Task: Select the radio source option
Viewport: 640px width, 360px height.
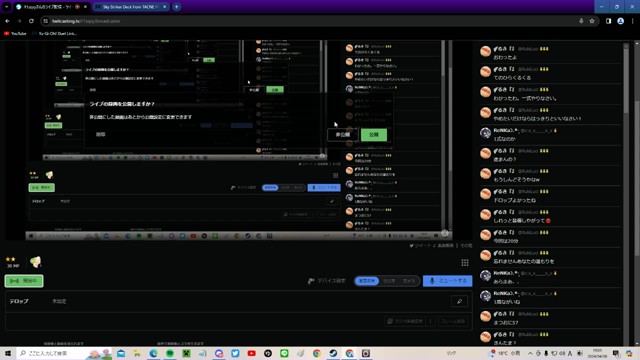Action: tap(389, 281)
